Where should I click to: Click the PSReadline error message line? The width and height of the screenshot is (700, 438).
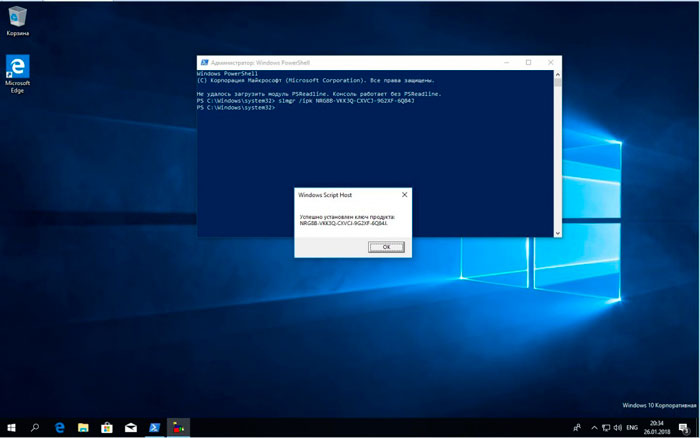tap(319, 94)
